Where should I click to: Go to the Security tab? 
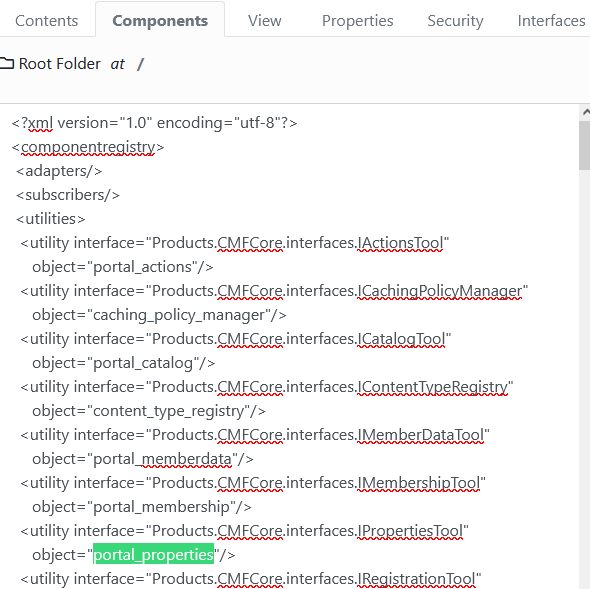pyautogui.click(x=455, y=21)
